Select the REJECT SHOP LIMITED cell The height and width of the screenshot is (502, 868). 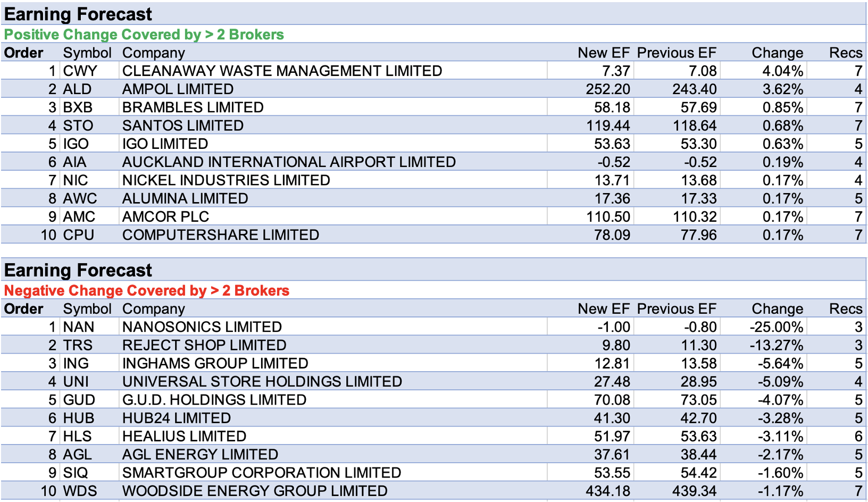click(204, 345)
